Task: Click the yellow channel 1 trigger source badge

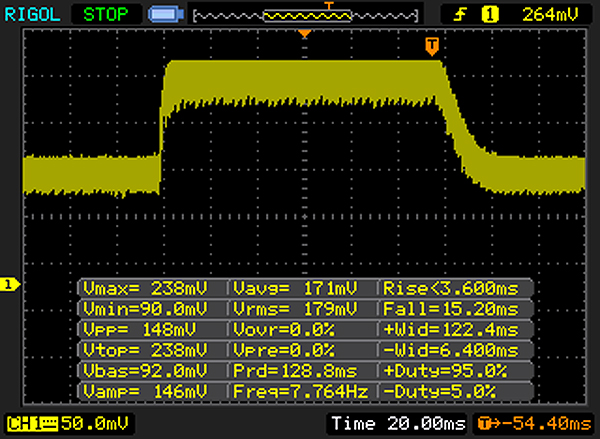Action: coord(490,15)
